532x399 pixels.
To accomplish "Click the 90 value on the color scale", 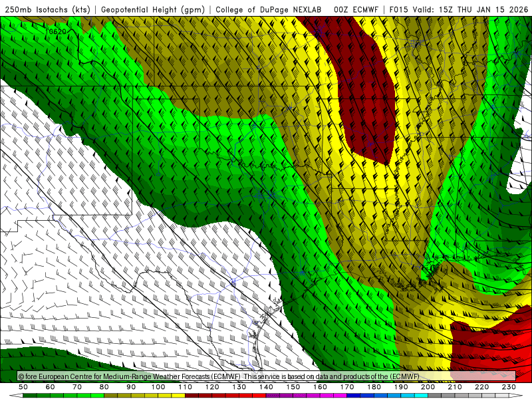I will (131, 387).
